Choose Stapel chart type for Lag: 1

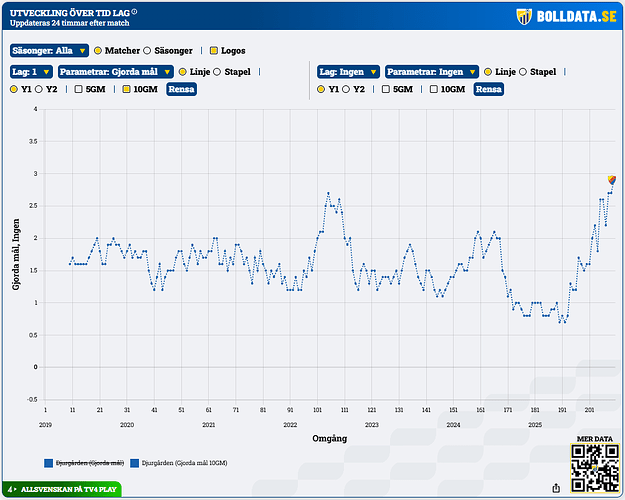(220, 72)
